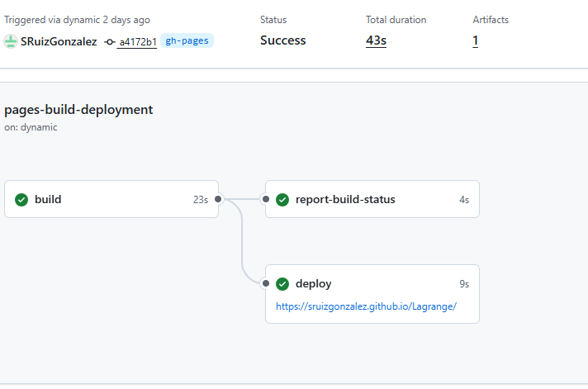
Task: Open commit a4172b1
Action: 137,41
